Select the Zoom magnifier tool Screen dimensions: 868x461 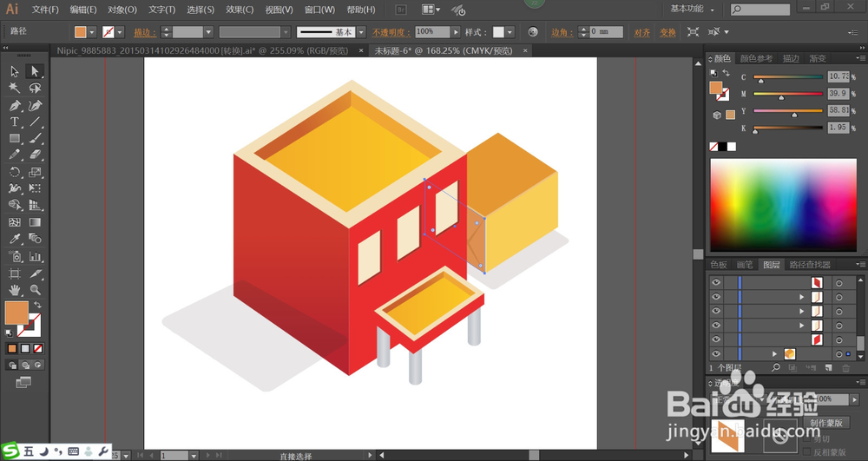pos(35,290)
